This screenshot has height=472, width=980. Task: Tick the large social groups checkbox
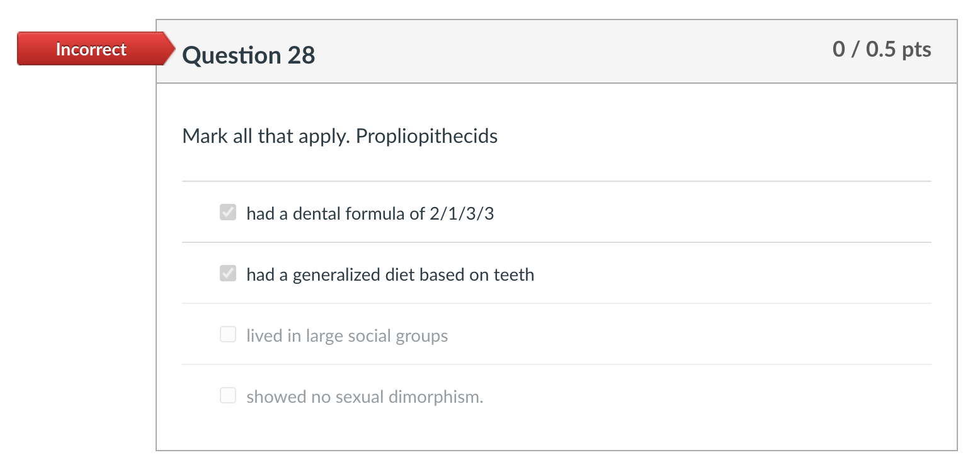[228, 335]
